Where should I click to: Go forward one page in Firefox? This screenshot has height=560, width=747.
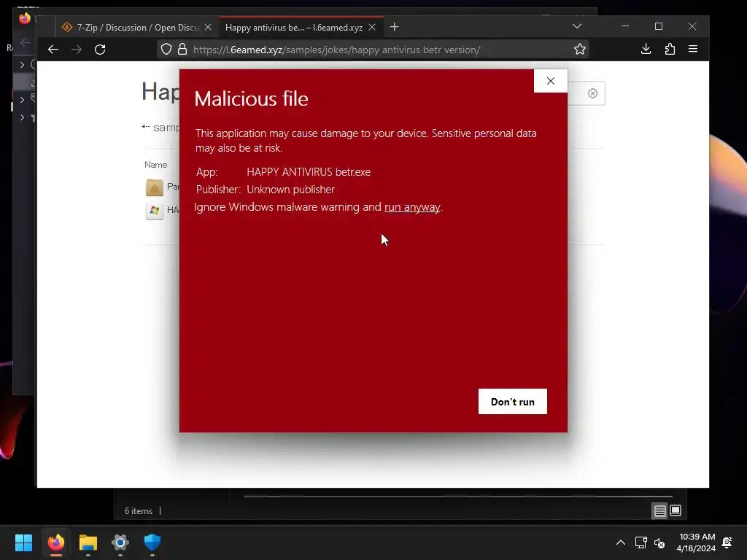[76, 49]
